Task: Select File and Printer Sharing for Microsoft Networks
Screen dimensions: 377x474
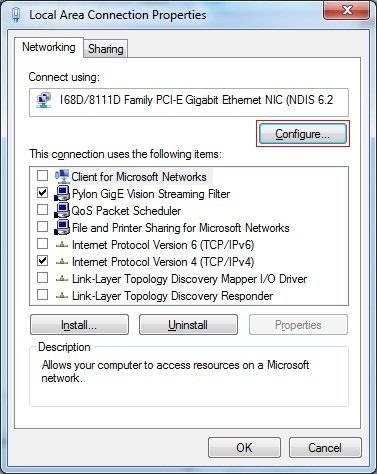Action: [181, 228]
